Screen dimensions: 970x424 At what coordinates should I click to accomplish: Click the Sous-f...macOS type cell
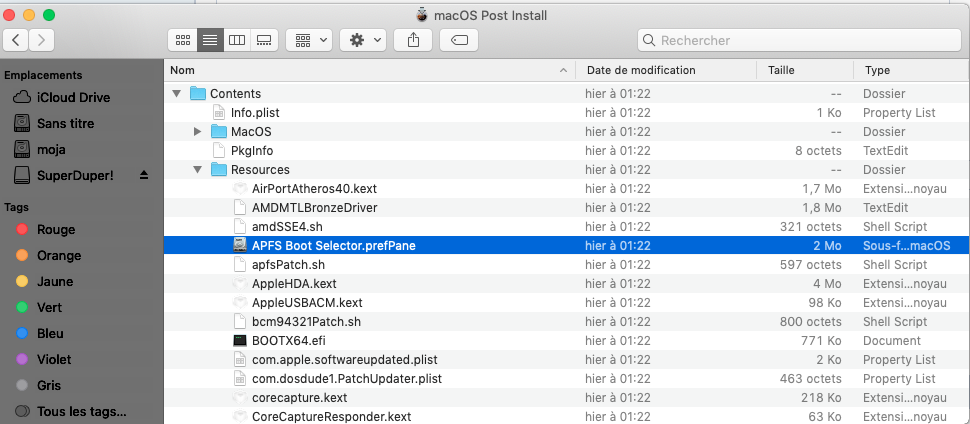907,246
